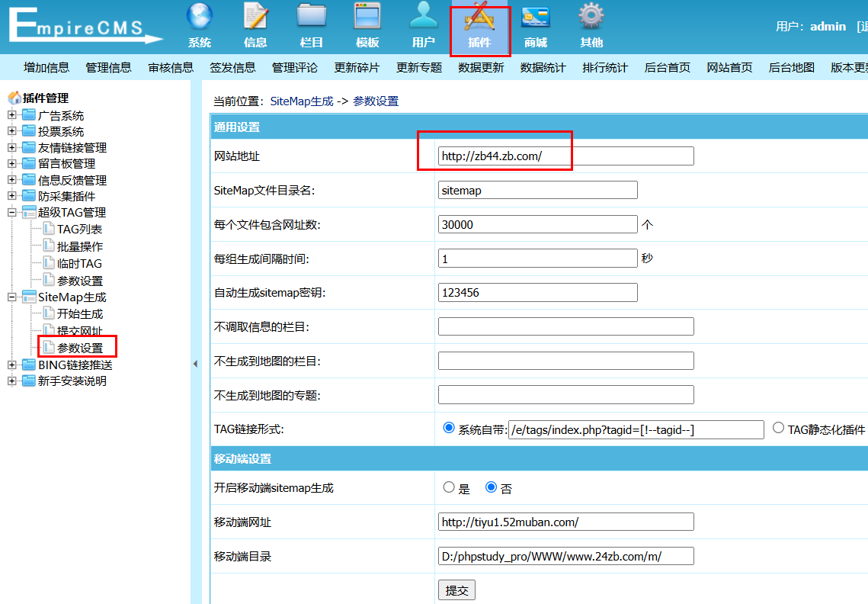Expand the BING链接推送 tree node

pyautogui.click(x=12, y=365)
